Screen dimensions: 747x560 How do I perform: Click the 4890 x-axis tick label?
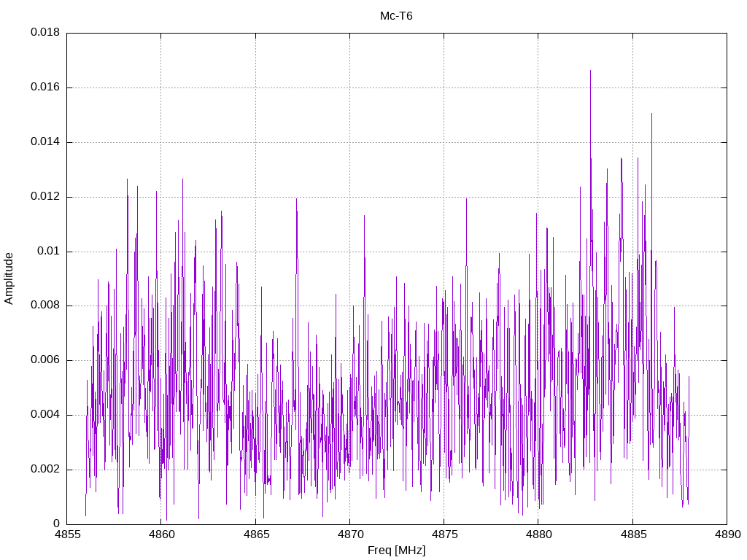[x=726, y=534]
